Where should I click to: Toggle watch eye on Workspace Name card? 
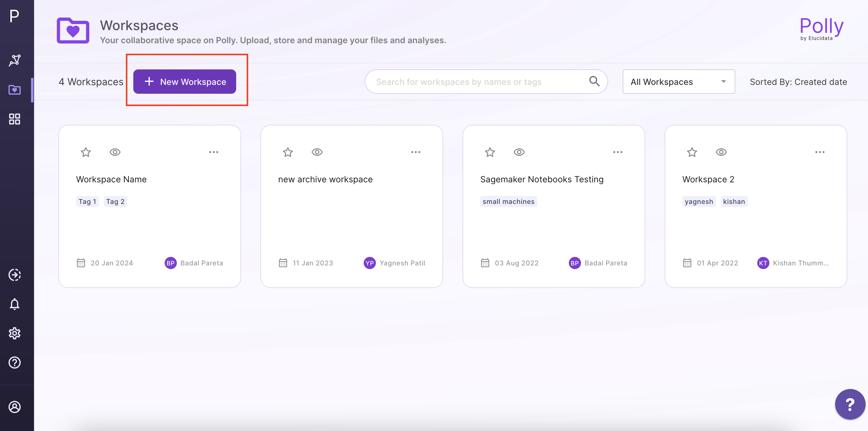pos(115,152)
